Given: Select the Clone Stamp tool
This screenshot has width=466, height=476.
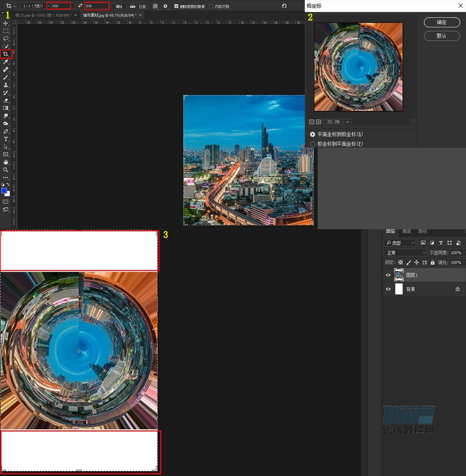Looking at the screenshot, I should point(6,85).
